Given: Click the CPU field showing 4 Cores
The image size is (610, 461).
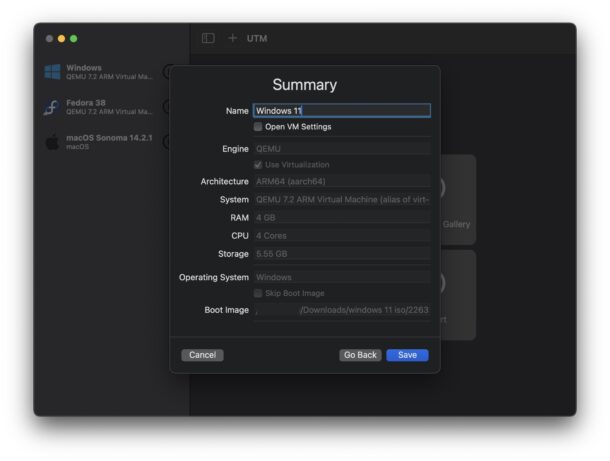Looking at the screenshot, I should point(342,236).
